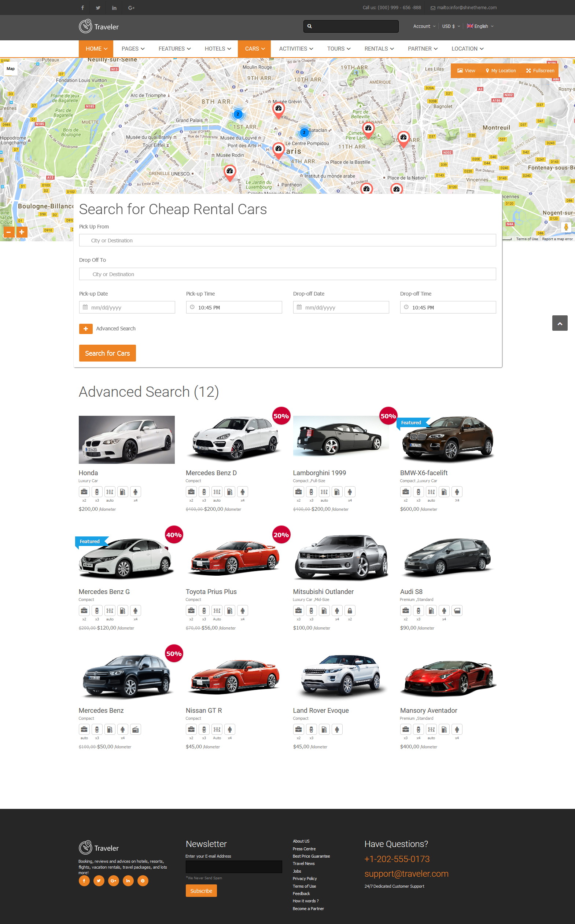The image size is (575, 924).
Task: Open Twitter icon in top bar
Action: click(x=98, y=8)
